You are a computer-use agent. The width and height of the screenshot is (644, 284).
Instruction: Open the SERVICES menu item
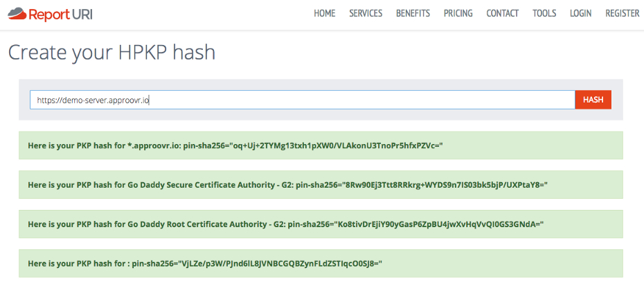(x=366, y=13)
